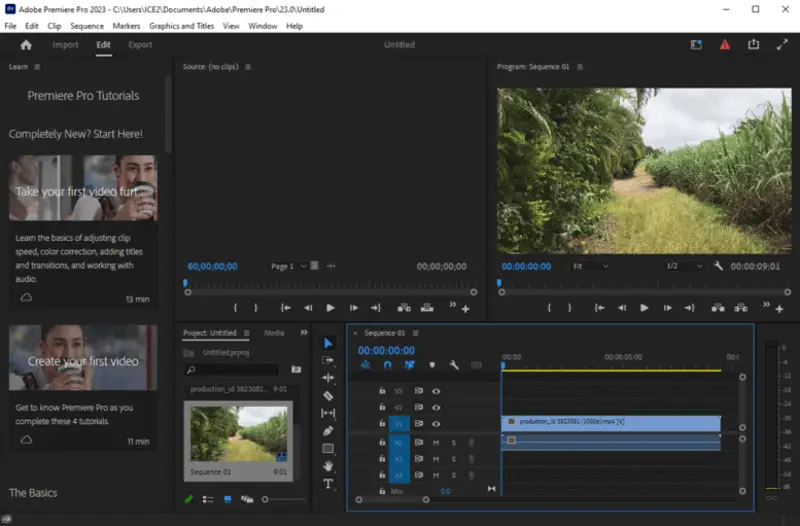Select the Type tool
800x526 pixels.
[328, 484]
